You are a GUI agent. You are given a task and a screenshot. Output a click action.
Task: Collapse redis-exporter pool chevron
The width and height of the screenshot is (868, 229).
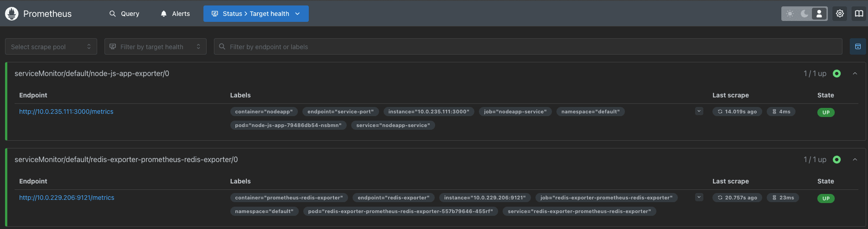pyautogui.click(x=855, y=159)
